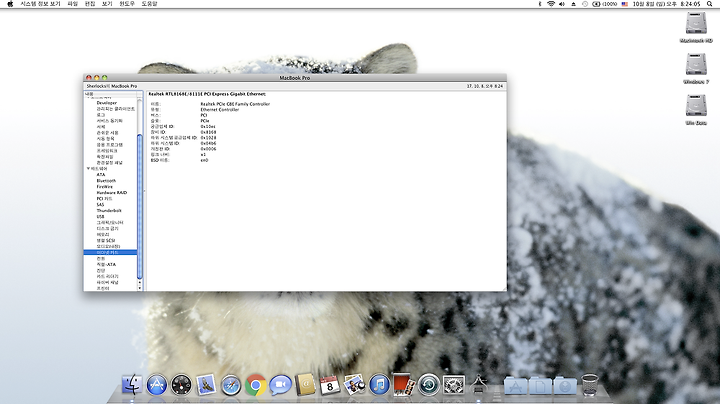Viewport: 720px width, 404px height.
Task: Click the Sherlock's MacBook Pro header label
Action: (112, 86)
